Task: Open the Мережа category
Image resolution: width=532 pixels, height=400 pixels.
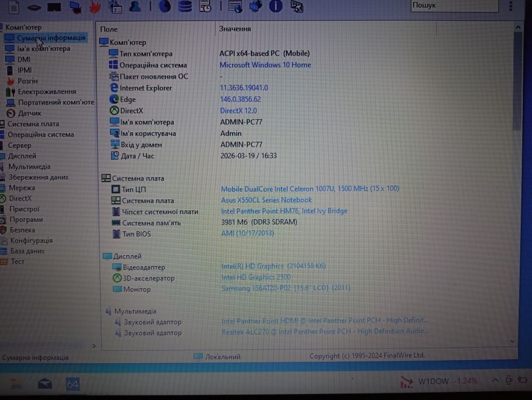Action: point(22,188)
